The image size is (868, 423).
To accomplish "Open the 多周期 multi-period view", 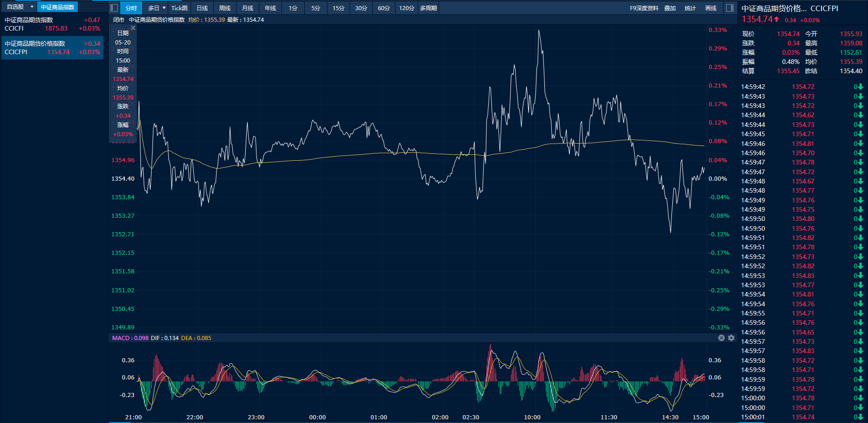I will (x=428, y=8).
